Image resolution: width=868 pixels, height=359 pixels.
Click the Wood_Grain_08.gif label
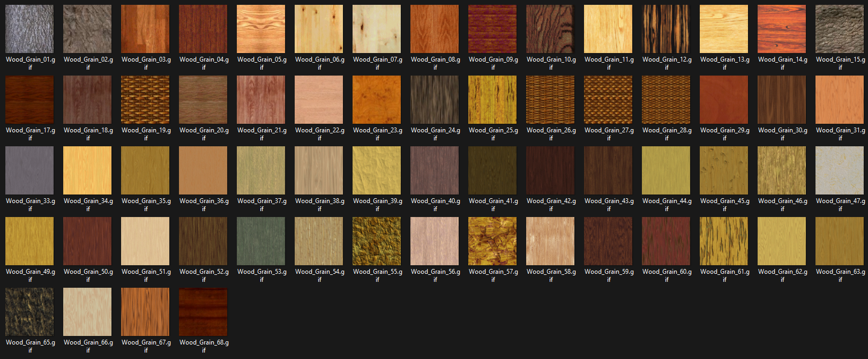[435, 63]
